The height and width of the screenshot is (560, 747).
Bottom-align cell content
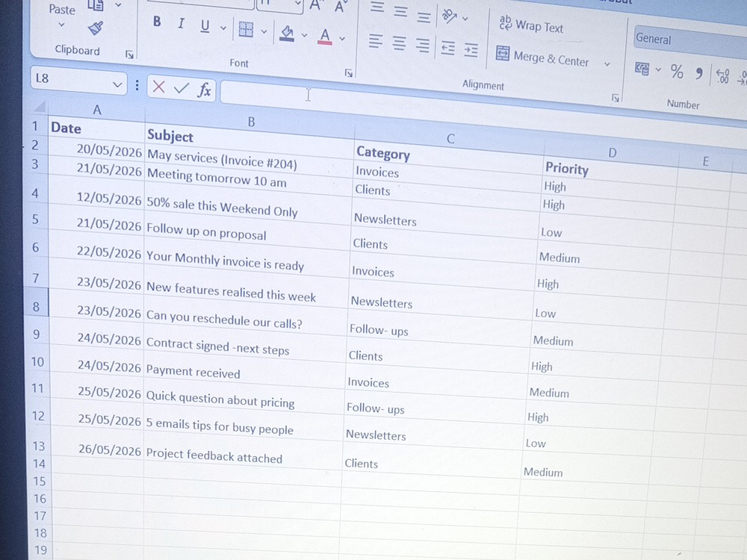pyautogui.click(x=424, y=16)
